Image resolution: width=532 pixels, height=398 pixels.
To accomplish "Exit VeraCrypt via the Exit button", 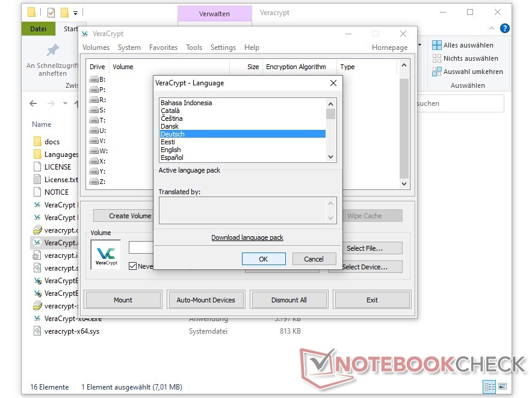I will 372,299.
